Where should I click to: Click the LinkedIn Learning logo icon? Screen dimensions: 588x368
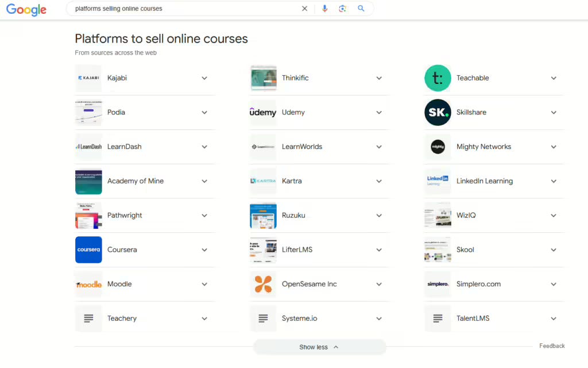[438, 181]
